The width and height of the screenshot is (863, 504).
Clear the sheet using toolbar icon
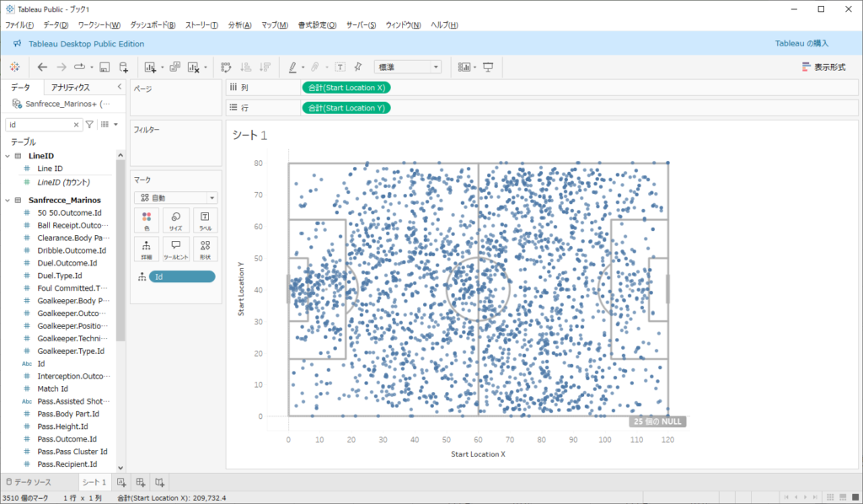[193, 67]
